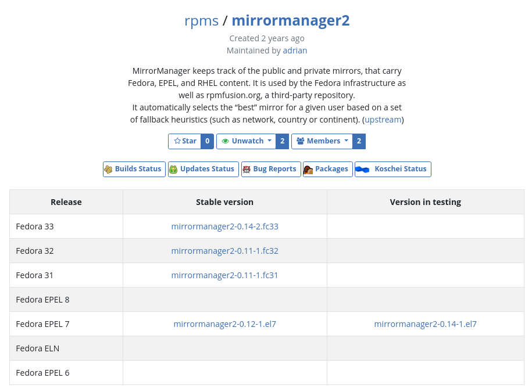Click the 'Created 2 years ago' text
532x392 pixels.
tap(267, 38)
